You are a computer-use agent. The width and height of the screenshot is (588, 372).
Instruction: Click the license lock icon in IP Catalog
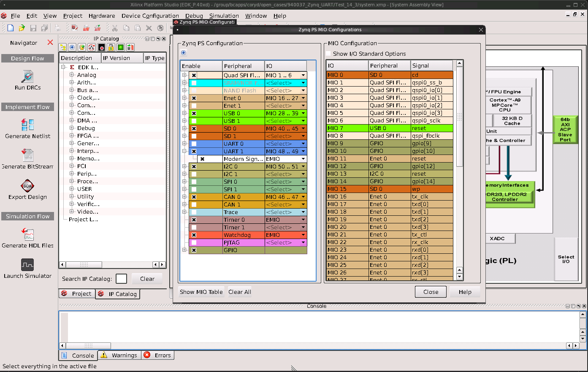coord(111,47)
